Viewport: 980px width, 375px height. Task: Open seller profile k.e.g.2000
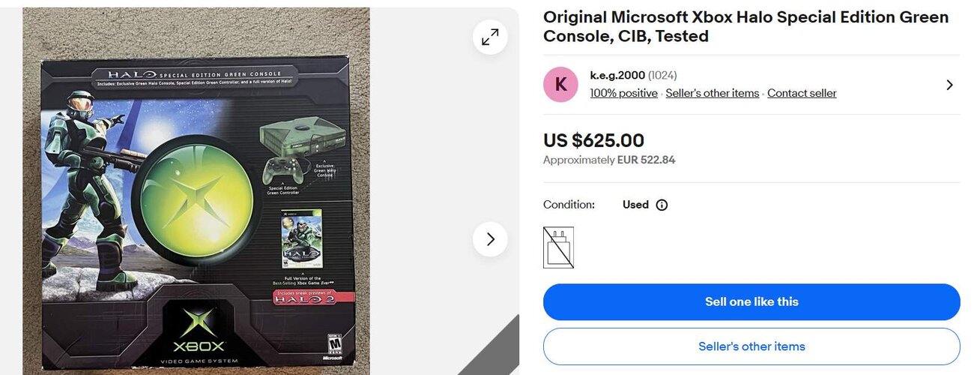click(617, 75)
